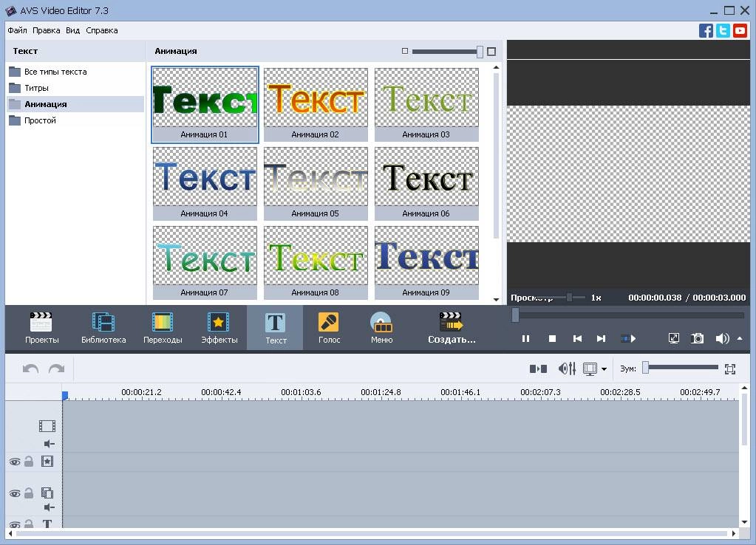Select the Текст tool button
The image size is (756, 545).
276,328
